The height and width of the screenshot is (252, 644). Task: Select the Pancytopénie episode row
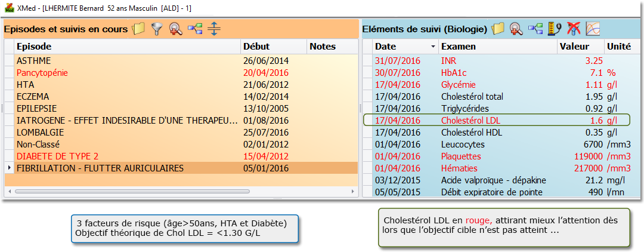pos(42,73)
